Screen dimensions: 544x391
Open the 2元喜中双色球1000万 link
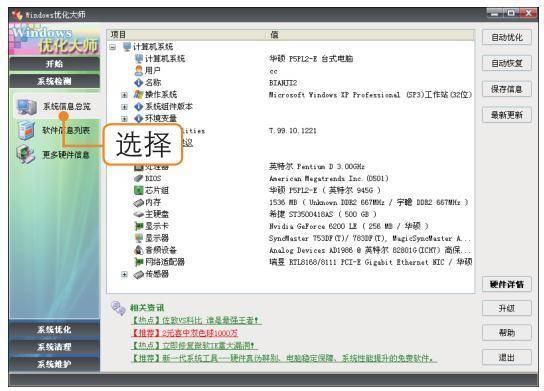[x=185, y=333]
